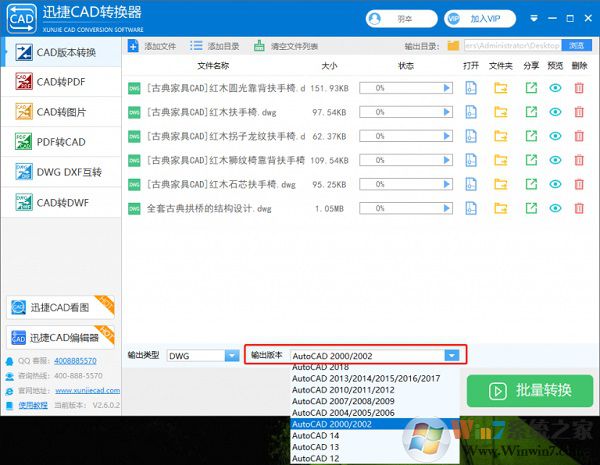600x465 pixels.
Task: Click the user account login button
Action: click(401, 19)
